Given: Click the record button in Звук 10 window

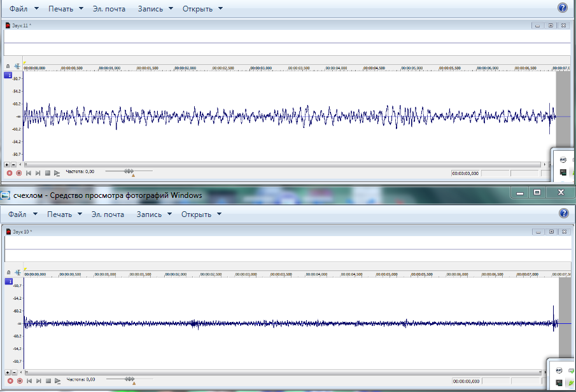Looking at the screenshot, I should 10,381.
